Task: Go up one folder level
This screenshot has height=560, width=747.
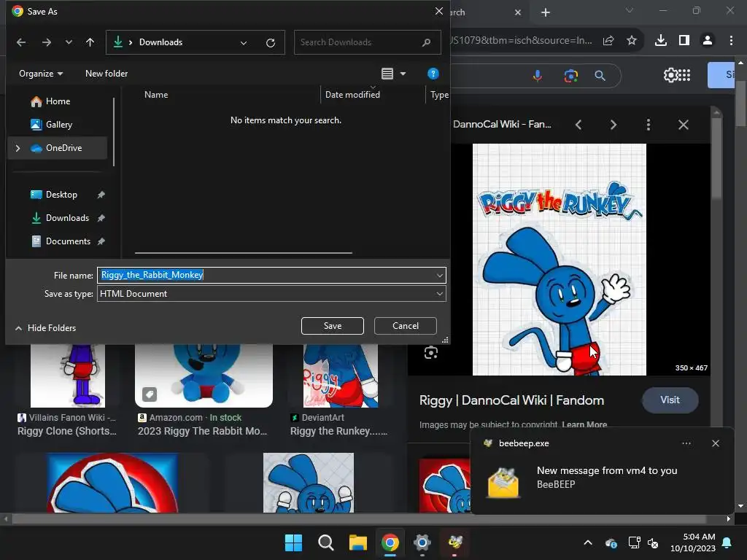Action: click(x=90, y=42)
